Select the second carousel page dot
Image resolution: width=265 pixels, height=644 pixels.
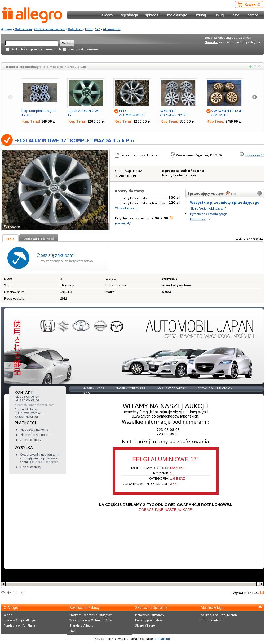tap(255, 67)
